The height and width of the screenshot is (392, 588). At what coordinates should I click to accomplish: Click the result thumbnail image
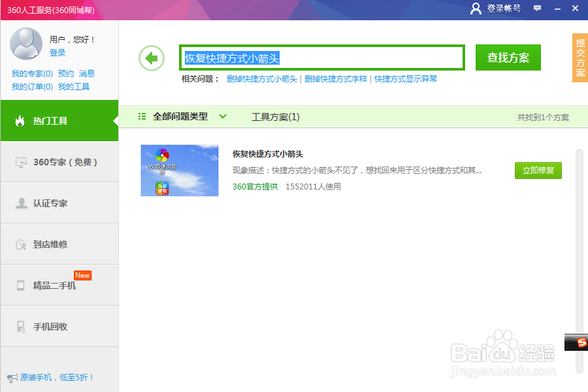[x=180, y=171]
